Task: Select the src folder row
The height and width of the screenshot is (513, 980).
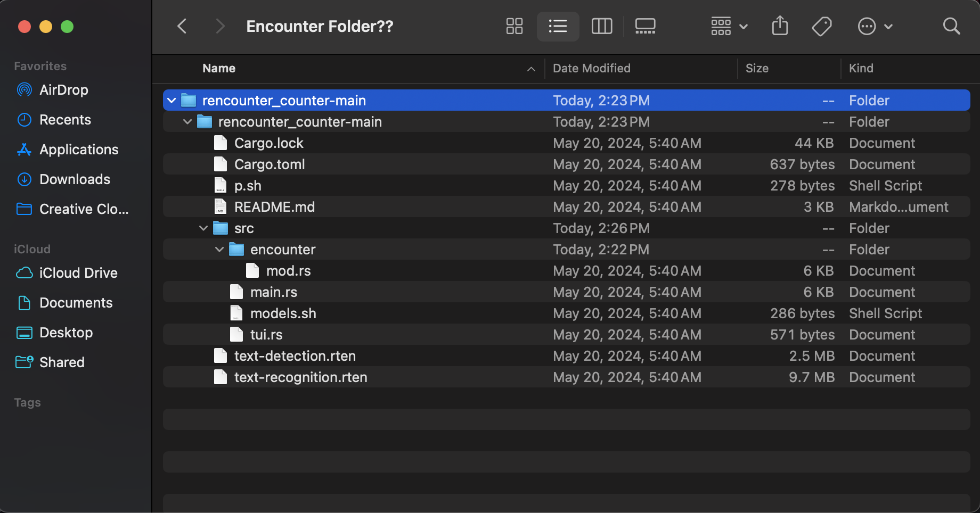Action: (x=566, y=228)
